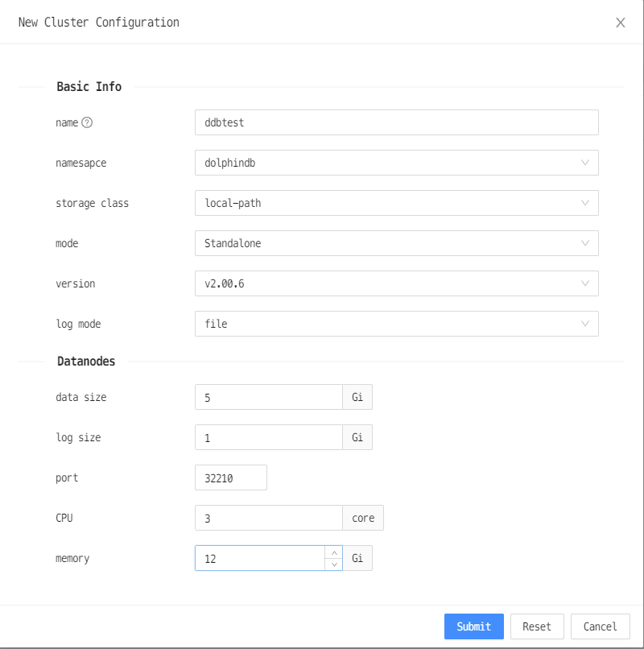The image size is (644, 649).
Task: Click the CPU input field
Action: (x=268, y=518)
